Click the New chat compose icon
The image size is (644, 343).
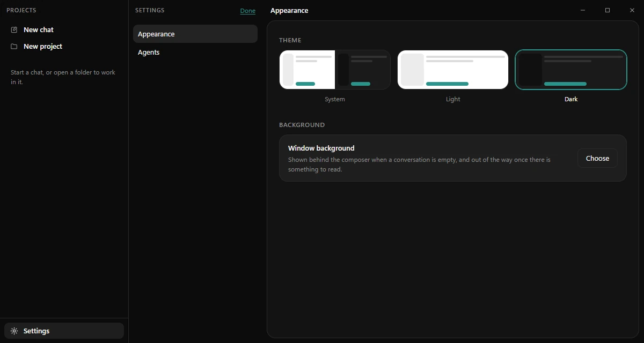point(14,29)
